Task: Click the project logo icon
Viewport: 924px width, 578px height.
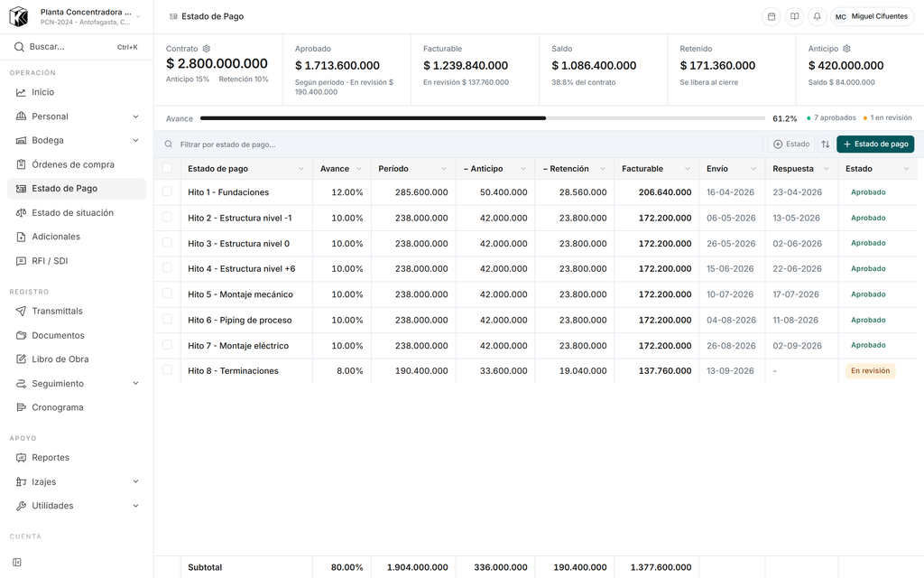Action: coord(19,16)
